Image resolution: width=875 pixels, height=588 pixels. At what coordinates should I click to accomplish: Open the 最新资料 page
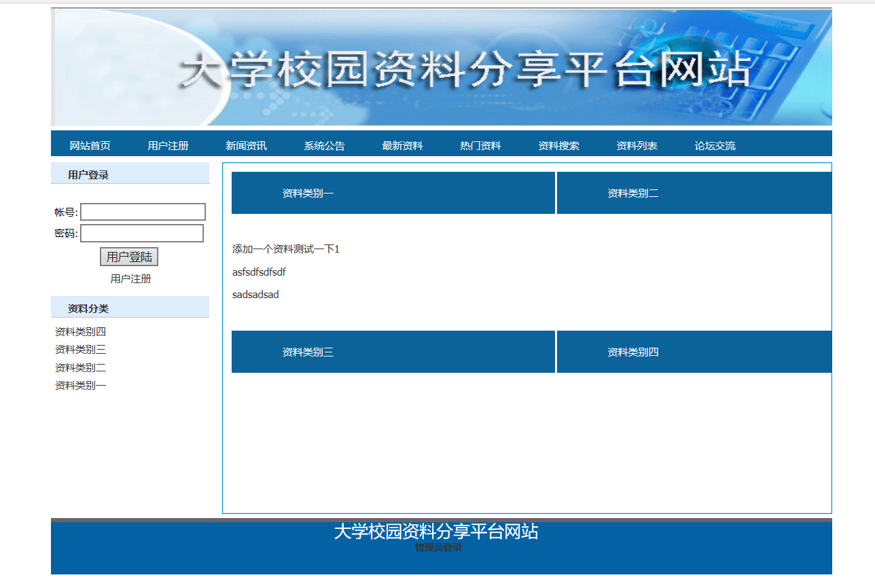click(x=402, y=146)
